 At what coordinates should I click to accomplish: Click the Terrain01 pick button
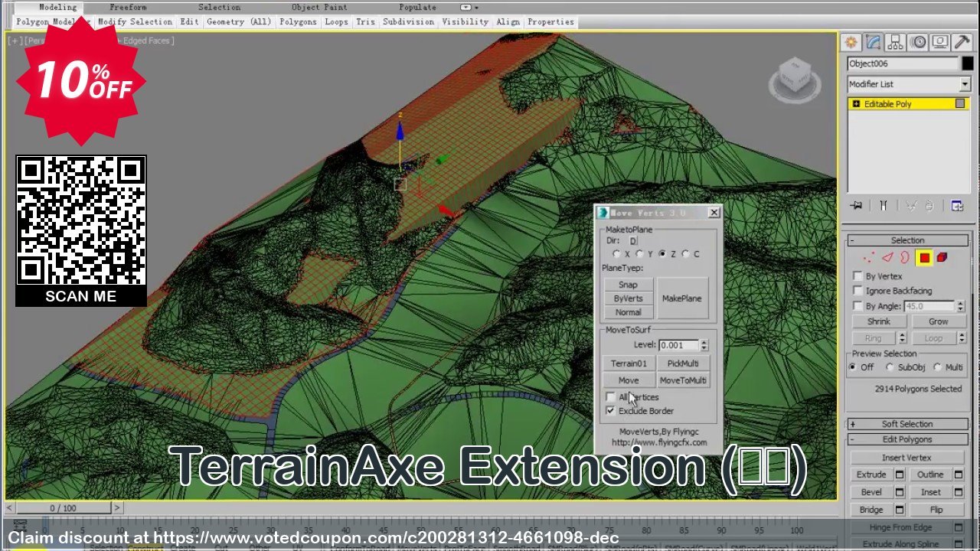coord(629,364)
